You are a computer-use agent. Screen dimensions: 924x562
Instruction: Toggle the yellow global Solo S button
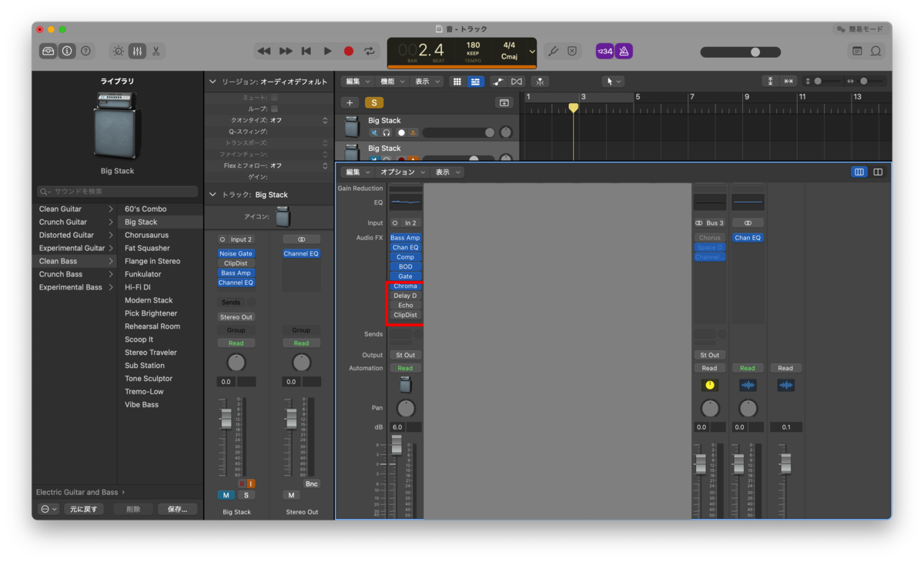(x=374, y=102)
